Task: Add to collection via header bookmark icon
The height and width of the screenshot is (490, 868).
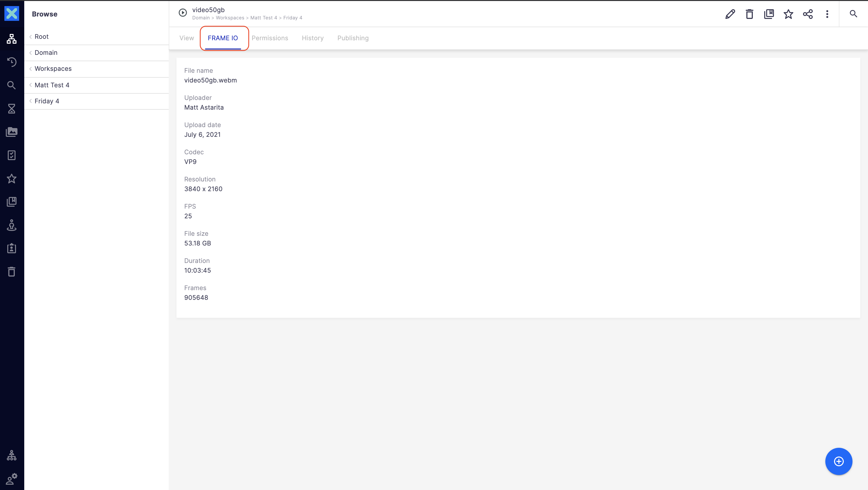Action: pos(769,14)
